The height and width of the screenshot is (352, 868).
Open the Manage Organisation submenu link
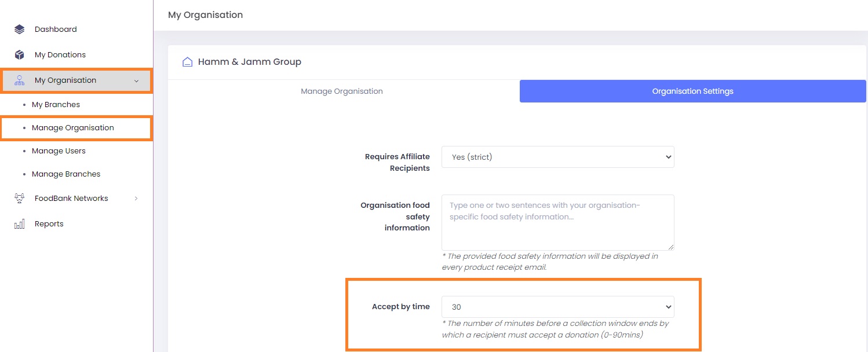(x=73, y=128)
